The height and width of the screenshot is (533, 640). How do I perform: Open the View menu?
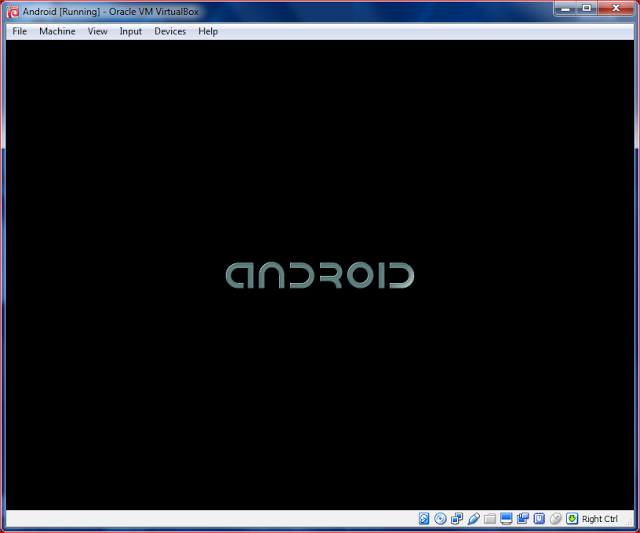tap(98, 31)
